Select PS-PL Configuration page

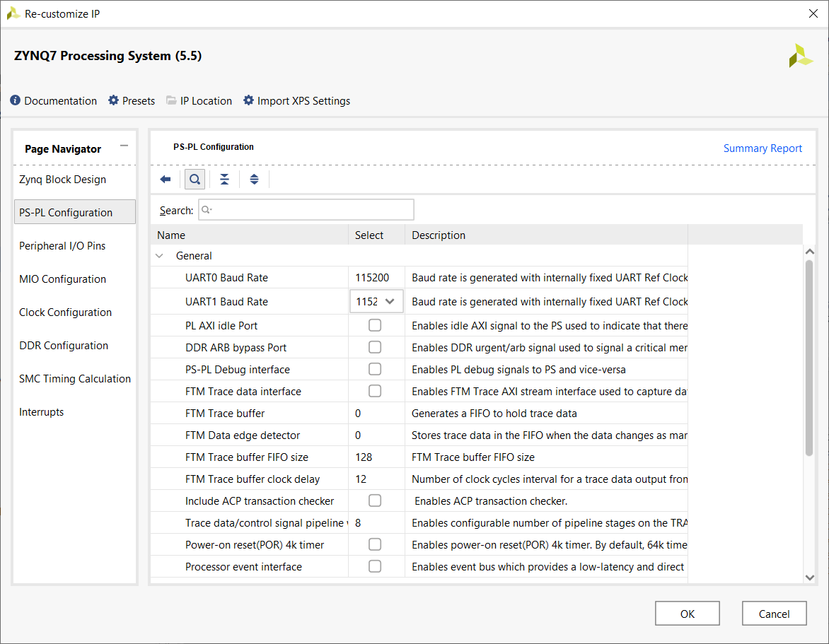pos(74,212)
